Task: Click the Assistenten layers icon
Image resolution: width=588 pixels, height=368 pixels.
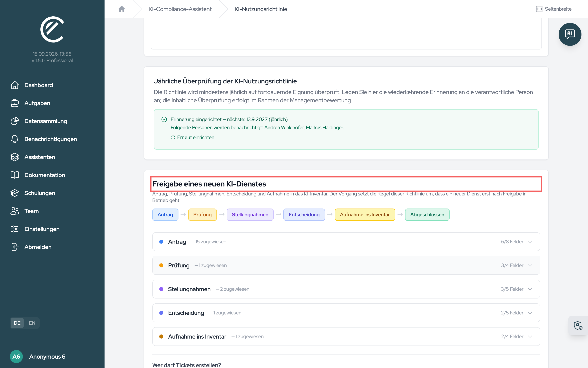Action: [x=14, y=157]
